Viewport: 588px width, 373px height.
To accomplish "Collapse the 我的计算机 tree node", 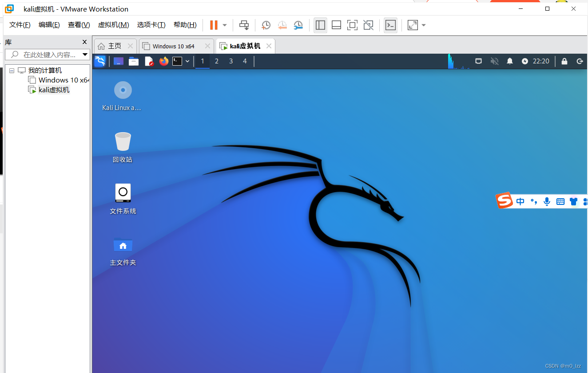I will tap(12, 71).
